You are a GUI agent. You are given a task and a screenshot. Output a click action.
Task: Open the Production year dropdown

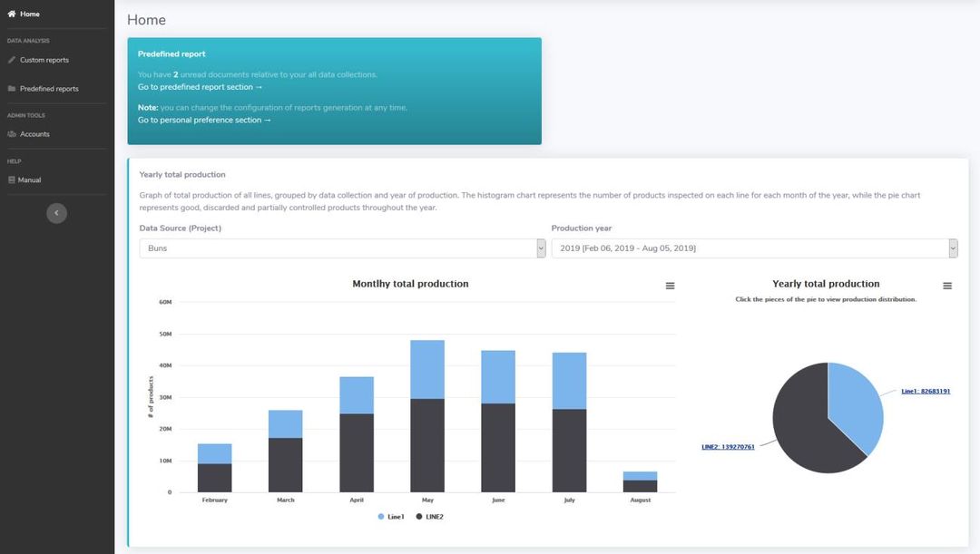[754, 248]
